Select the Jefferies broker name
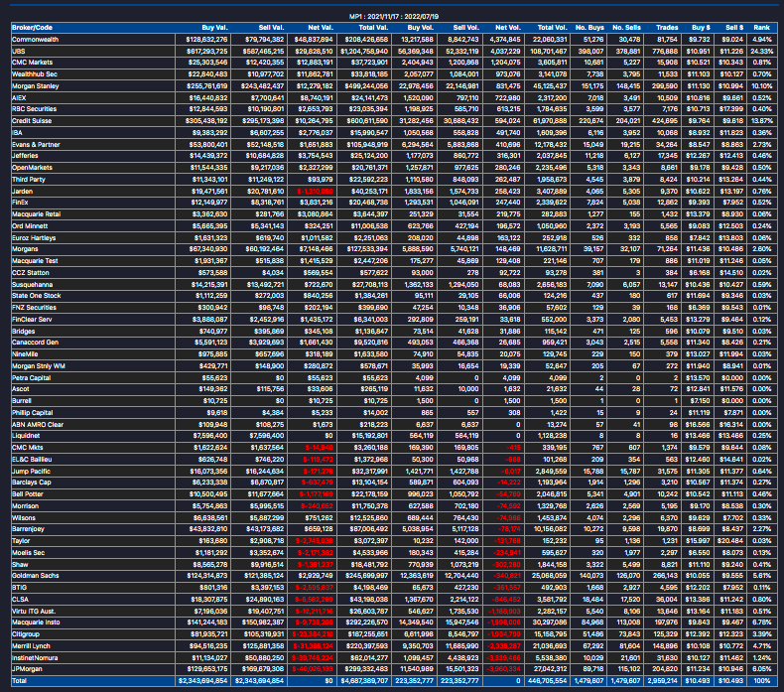This screenshot has width=784, height=692. 25,156
